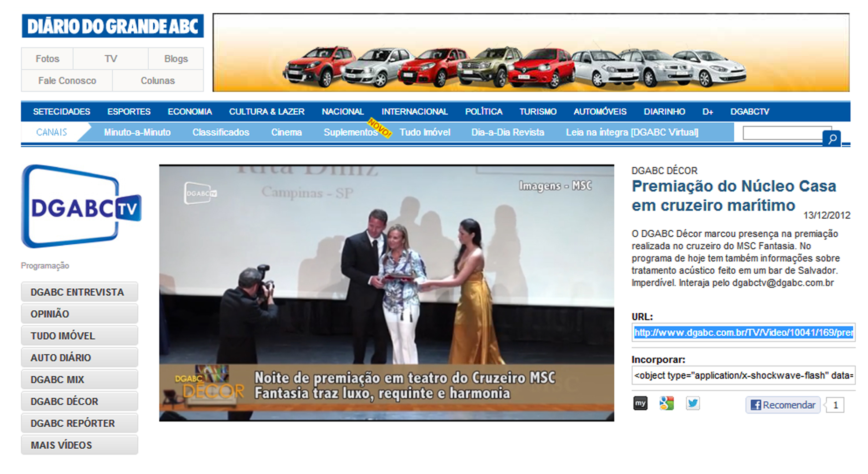This screenshot has height=474, width=868.
Task: Click the DGABC MIX program button
Action: point(80,380)
